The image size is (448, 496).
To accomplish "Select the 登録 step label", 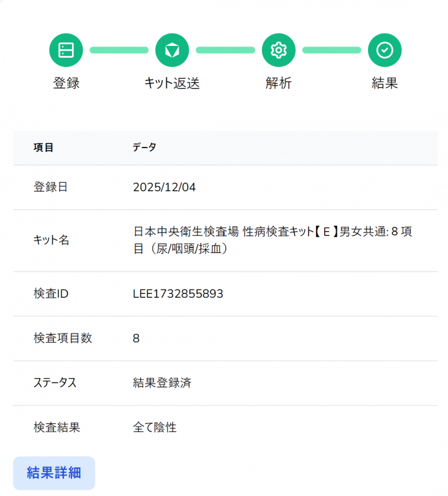I will point(66,83).
